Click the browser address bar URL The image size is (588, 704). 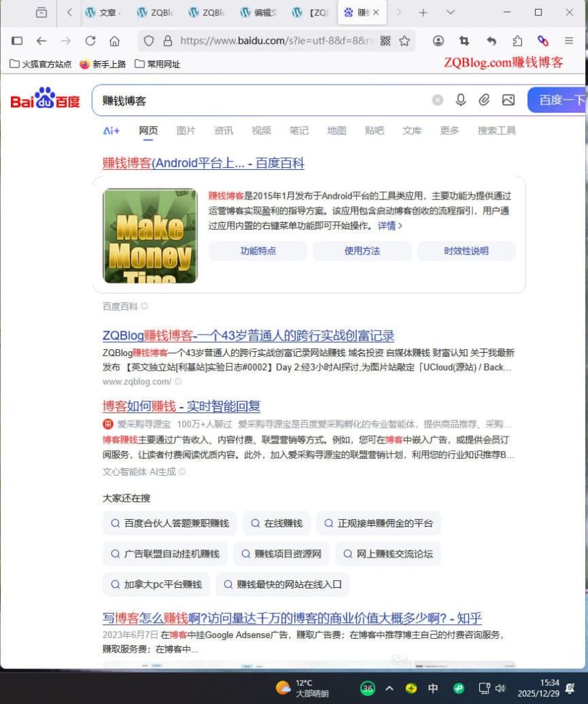(276, 41)
